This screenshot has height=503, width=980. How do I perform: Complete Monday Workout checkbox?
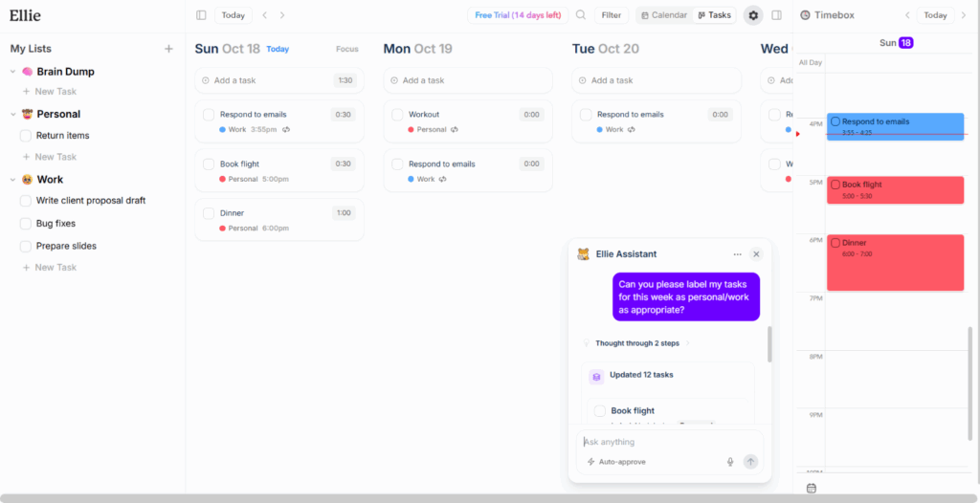coord(397,115)
